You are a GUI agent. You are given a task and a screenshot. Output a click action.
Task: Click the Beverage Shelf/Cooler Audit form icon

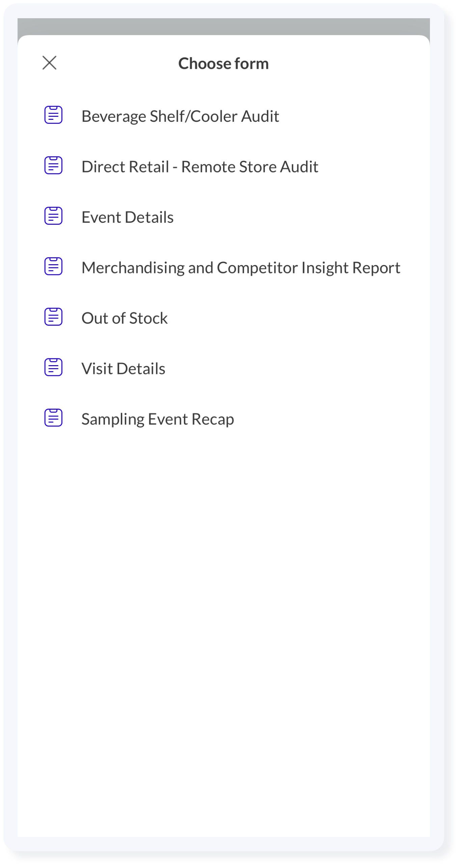click(x=54, y=115)
